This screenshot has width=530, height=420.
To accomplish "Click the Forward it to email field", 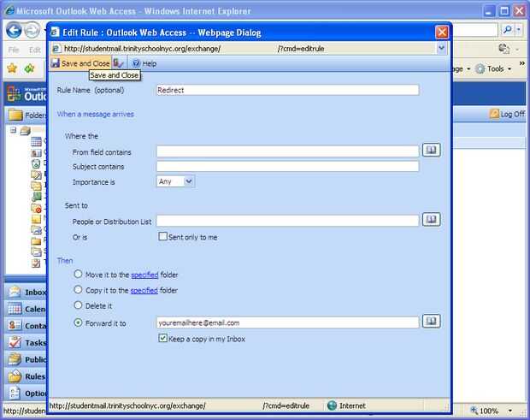I will (x=287, y=322).
